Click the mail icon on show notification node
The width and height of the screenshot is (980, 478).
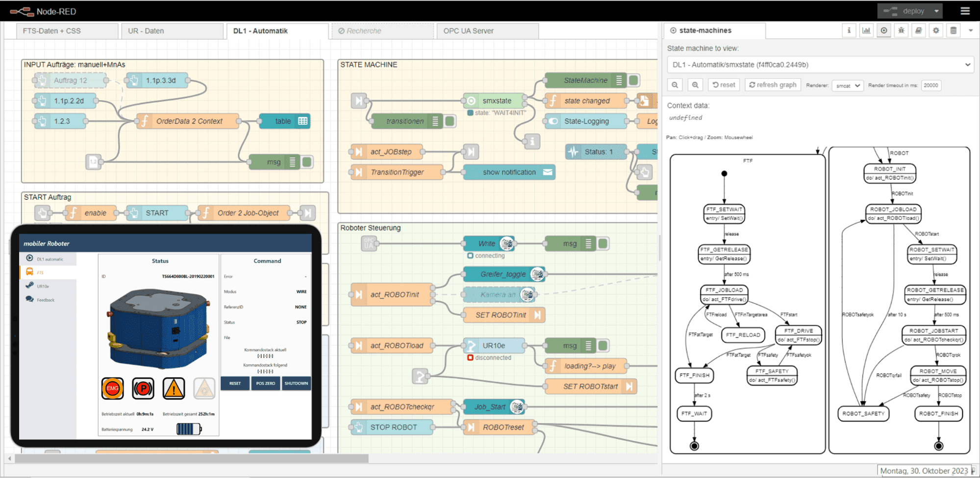548,172
